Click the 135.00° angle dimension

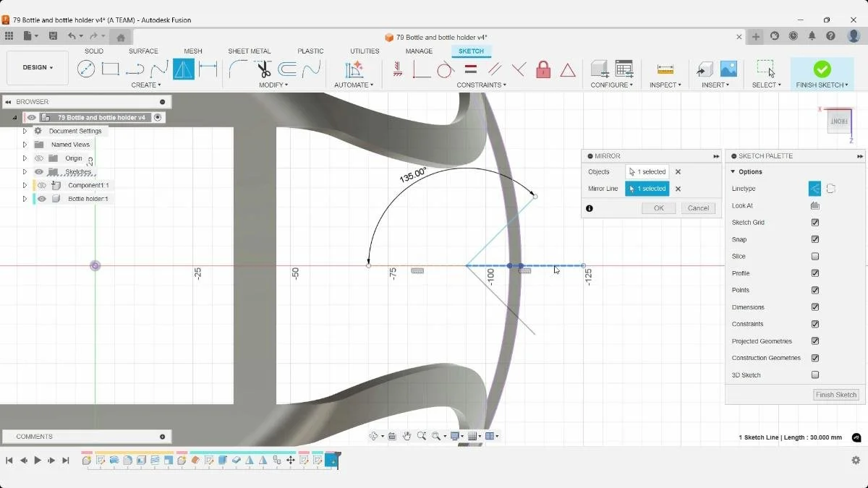pyautogui.click(x=413, y=174)
